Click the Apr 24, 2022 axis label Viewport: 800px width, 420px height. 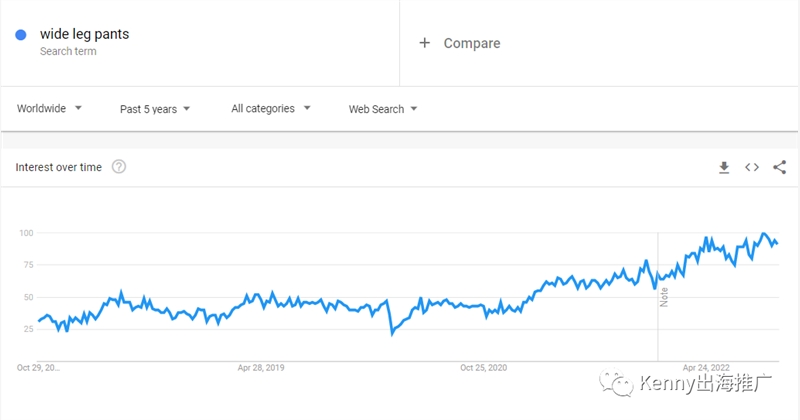706,367
